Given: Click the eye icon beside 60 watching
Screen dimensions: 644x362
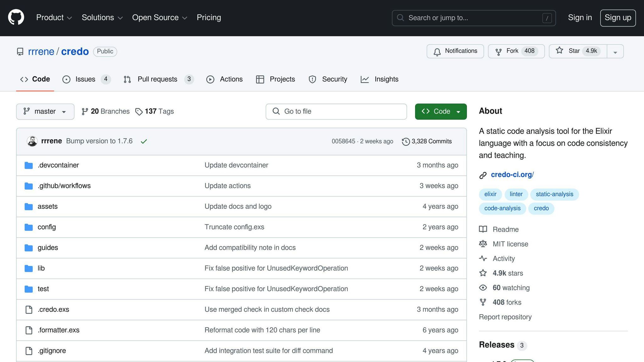Looking at the screenshot, I should click(483, 288).
